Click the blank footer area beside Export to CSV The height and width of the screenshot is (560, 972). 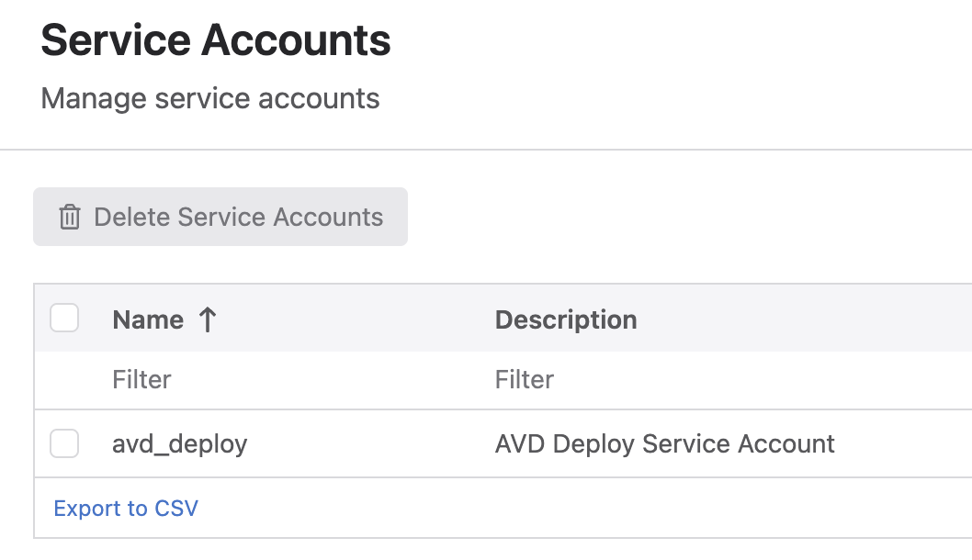(551, 508)
